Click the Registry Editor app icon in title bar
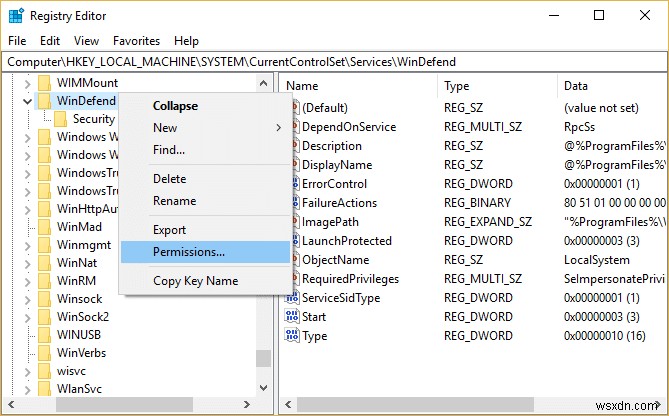 point(16,16)
